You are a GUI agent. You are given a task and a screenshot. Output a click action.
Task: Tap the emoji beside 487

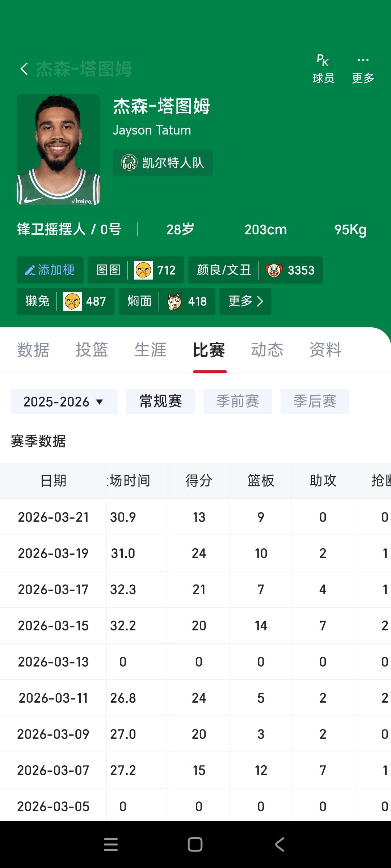(x=72, y=301)
